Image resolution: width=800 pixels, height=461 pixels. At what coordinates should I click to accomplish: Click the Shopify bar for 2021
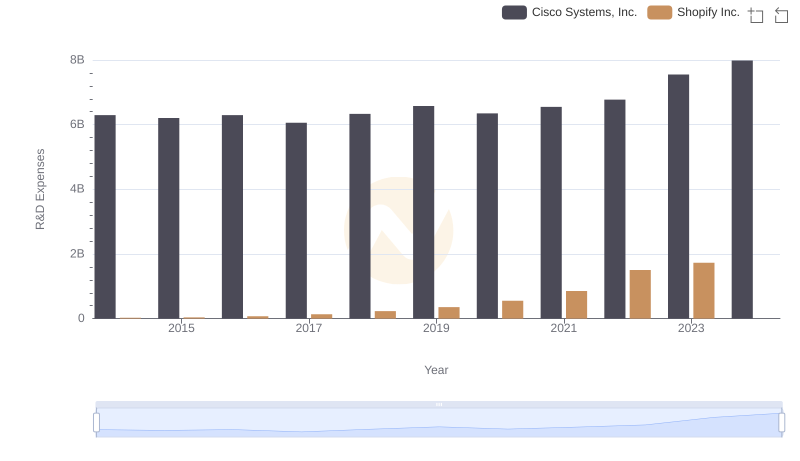[576, 305]
